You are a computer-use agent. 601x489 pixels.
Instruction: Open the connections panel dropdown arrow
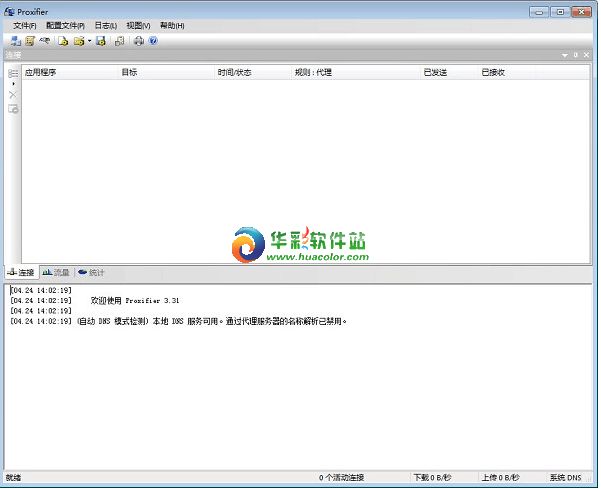pyautogui.click(x=565, y=56)
